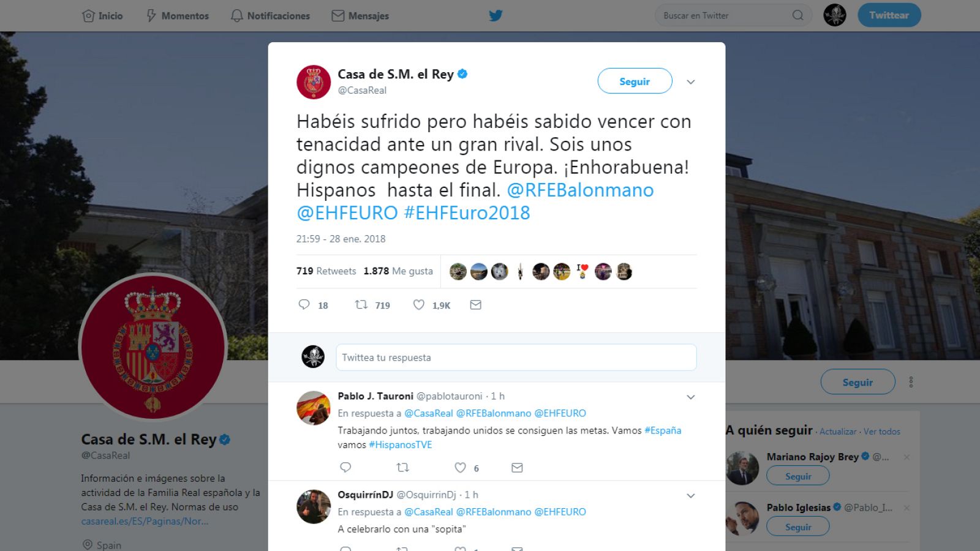980x551 pixels.
Task: Click the Twittea tu respuesta field
Action: [x=516, y=358]
